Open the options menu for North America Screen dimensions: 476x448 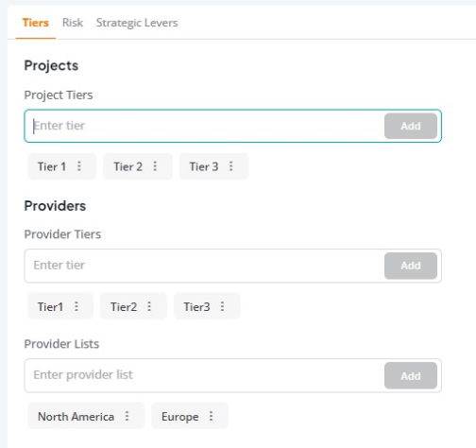[127, 416]
